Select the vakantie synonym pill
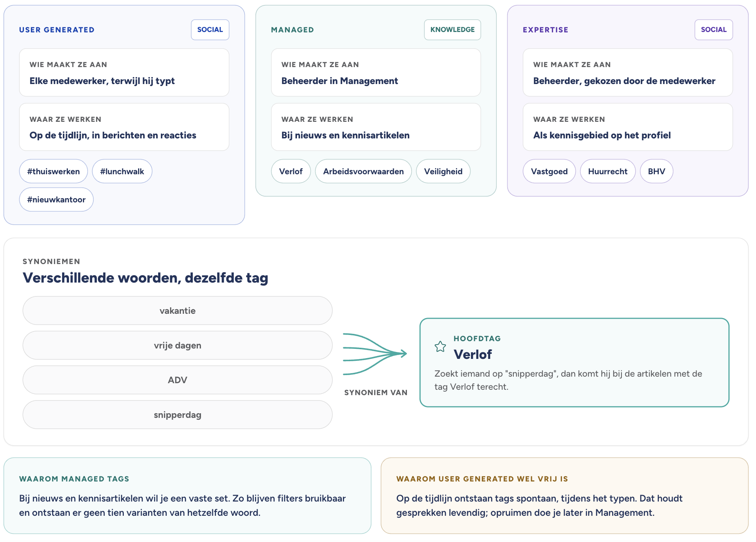Viewport: 756px width, 542px height. click(177, 311)
